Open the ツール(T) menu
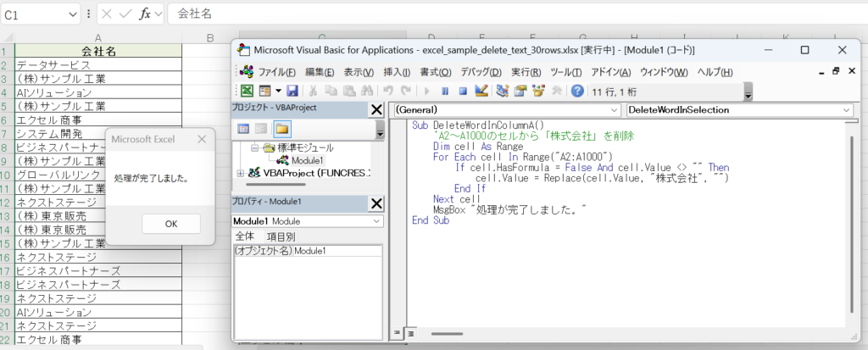The width and height of the screenshot is (868, 350). click(x=565, y=73)
